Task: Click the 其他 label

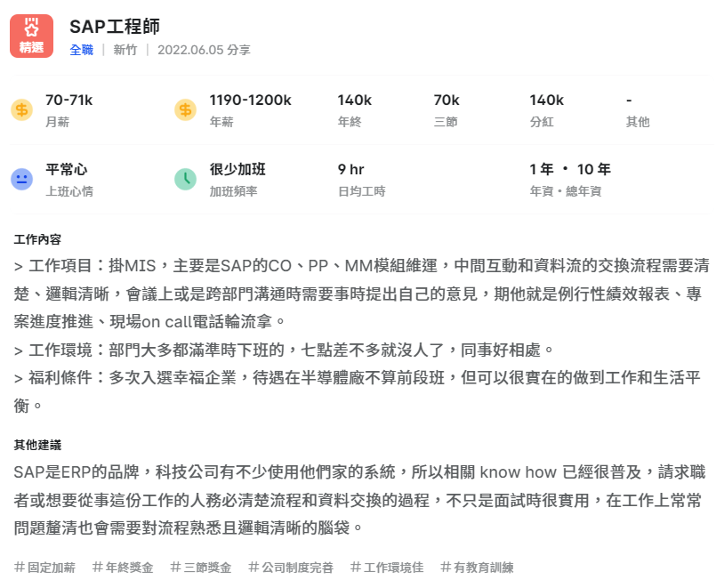Action: [638, 122]
